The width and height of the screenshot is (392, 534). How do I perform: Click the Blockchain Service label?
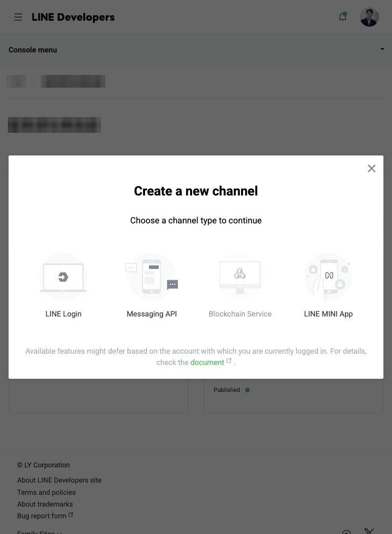click(x=240, y=314)
